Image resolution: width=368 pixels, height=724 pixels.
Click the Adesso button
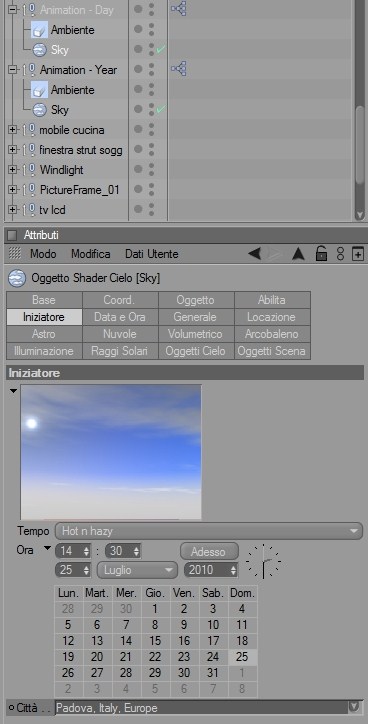[x=209, y=551]
